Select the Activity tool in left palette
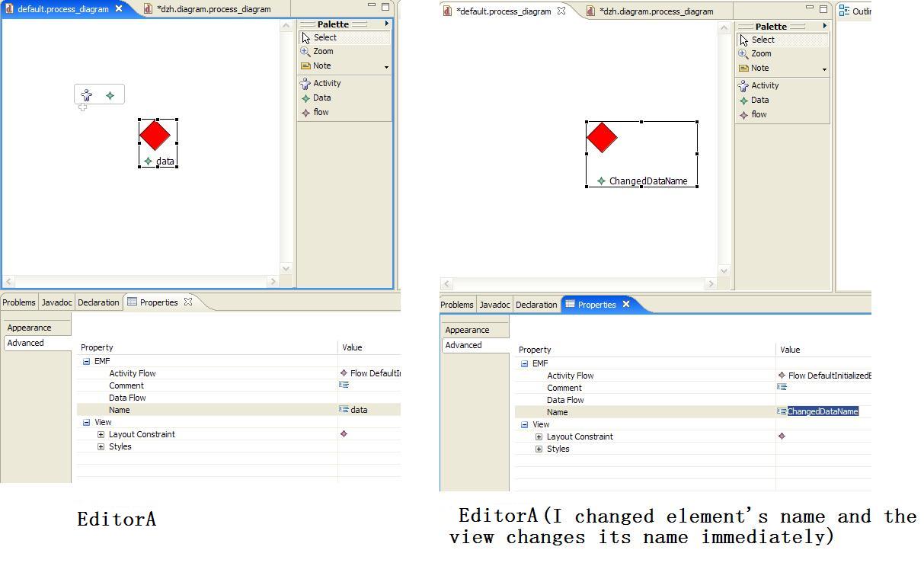Screen dimensions: 924x566 [321, 84]
